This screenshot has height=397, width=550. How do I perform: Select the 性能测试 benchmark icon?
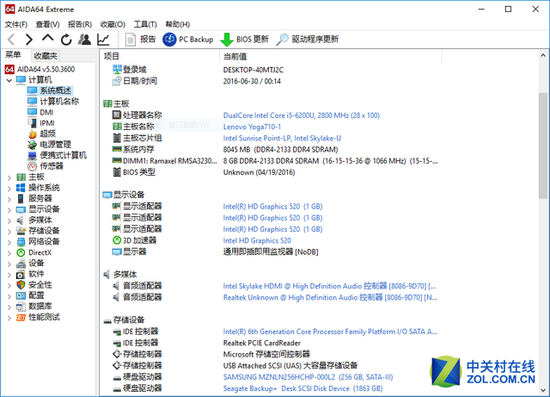point(21,317)
